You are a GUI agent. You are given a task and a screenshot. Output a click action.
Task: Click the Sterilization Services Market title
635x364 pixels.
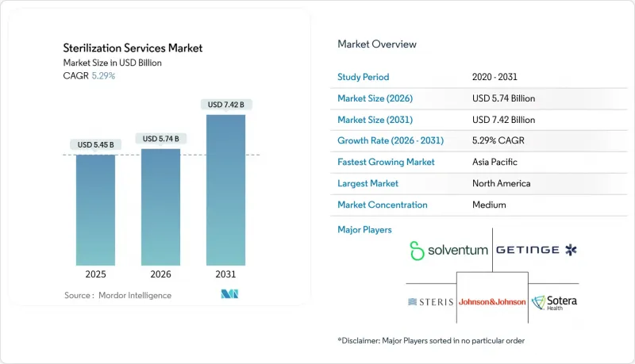click(133, 48)
